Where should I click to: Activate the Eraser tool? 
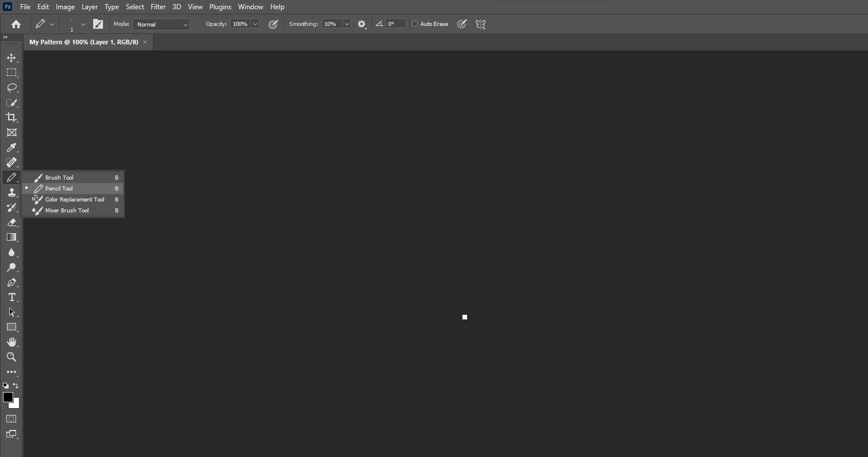coord(12,223)
